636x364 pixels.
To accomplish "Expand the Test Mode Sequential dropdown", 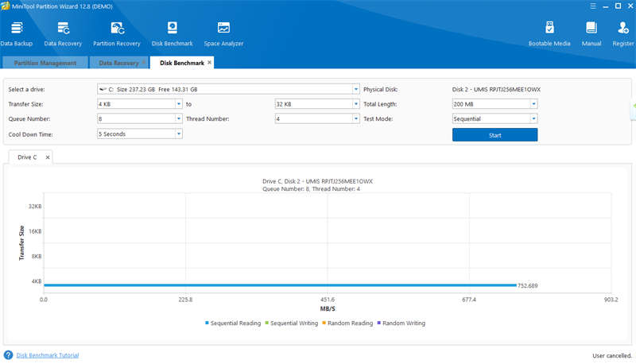I will point(494,119).
